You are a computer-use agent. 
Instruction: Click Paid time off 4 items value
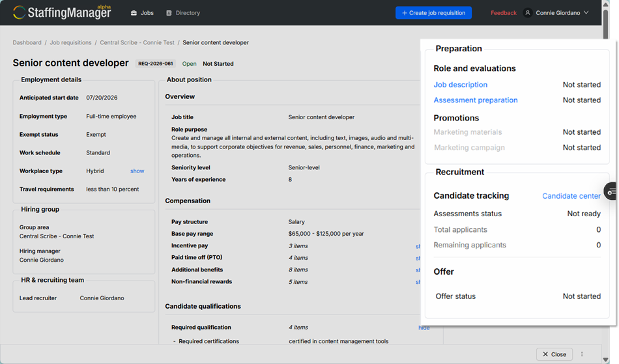tap(298, 258)
